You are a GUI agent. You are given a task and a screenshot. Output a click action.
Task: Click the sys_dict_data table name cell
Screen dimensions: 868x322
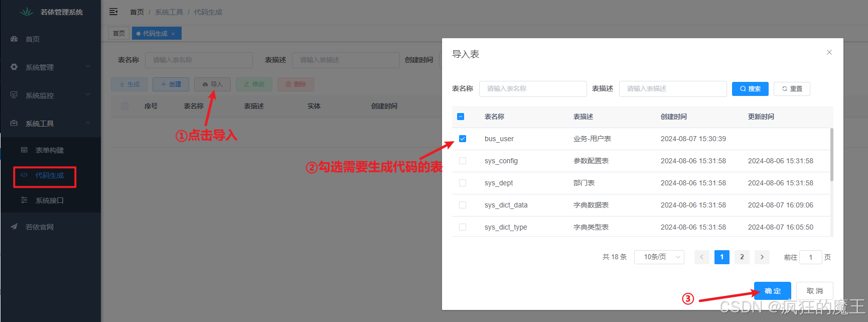506,205
